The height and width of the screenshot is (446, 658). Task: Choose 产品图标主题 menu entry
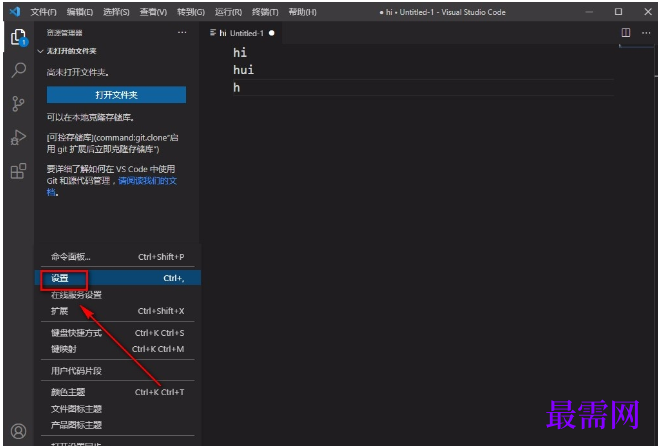point(118,425)
